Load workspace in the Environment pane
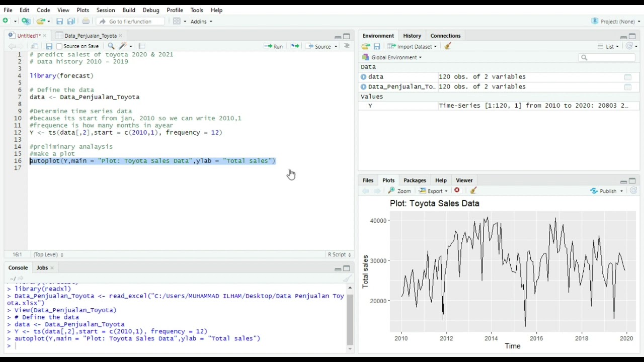 [x=366, y=46]
